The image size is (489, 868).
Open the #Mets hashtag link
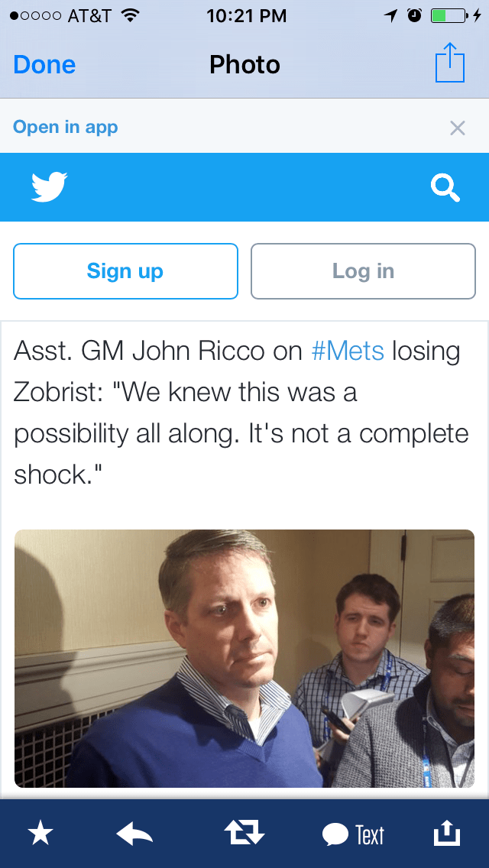(348, 351)
